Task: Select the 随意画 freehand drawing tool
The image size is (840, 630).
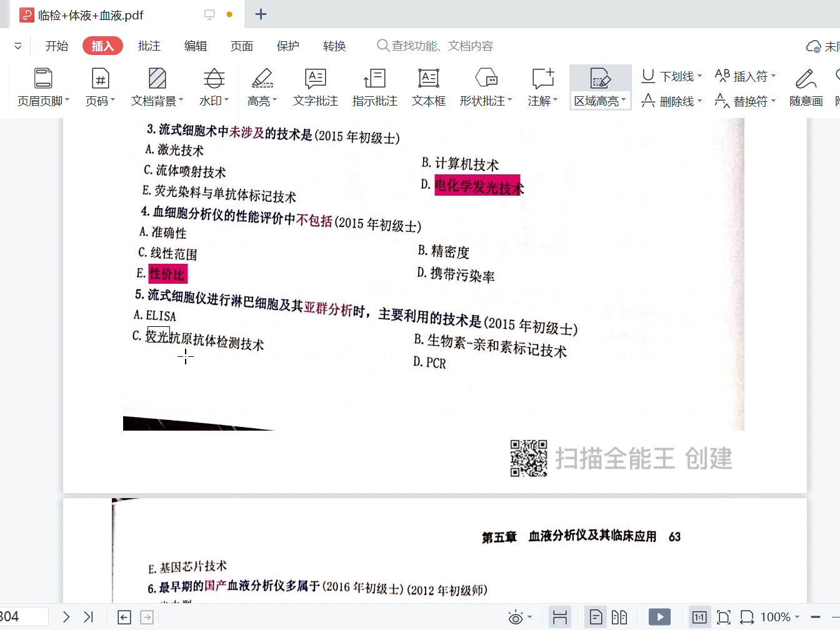Action: (805, 87)
